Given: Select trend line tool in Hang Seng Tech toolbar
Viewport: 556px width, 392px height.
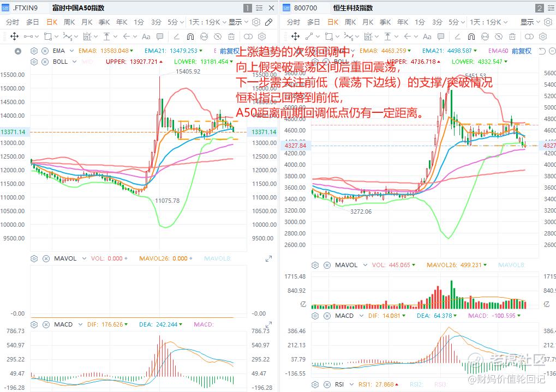Looking at the screenshot, I should (309, 36).
